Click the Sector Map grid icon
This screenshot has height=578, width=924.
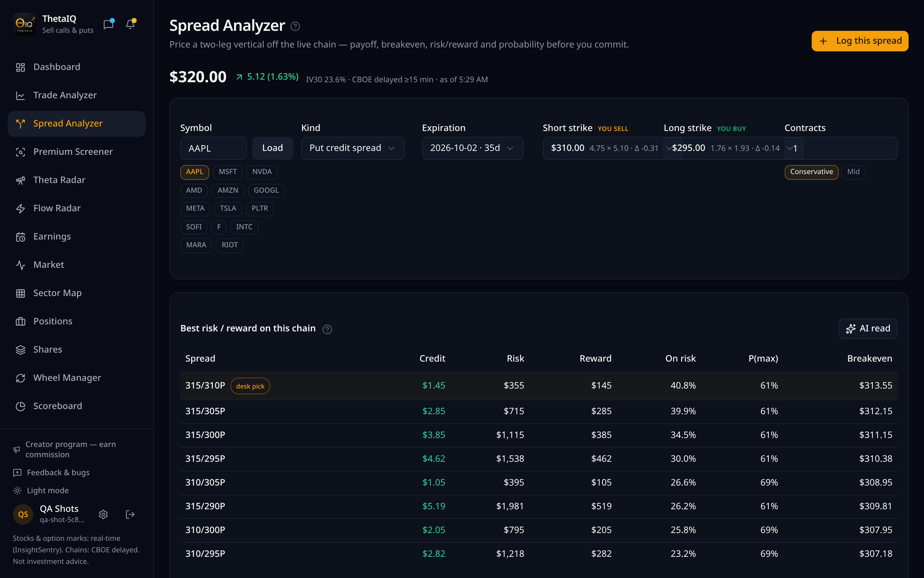21,293
